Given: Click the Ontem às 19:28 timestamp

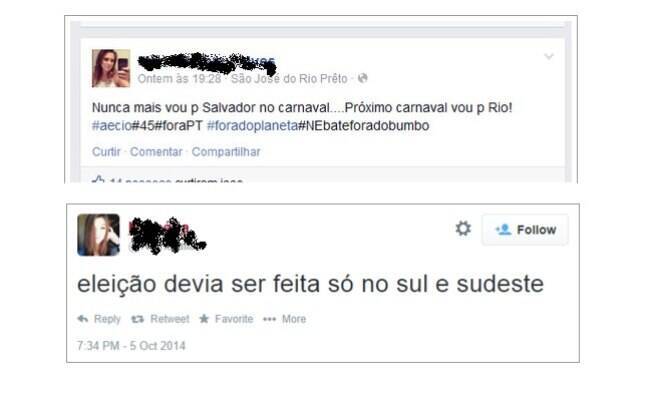Looking at the screenshot, I should click(x=179, y=79).
